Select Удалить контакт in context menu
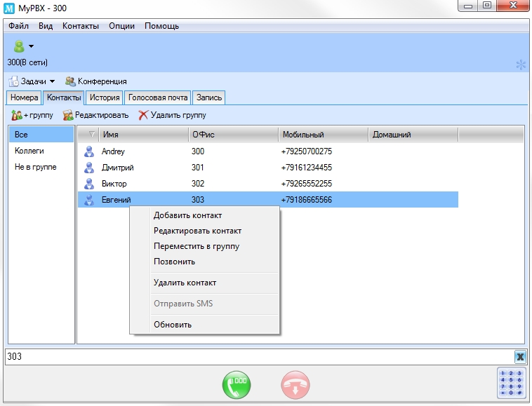 185,283
